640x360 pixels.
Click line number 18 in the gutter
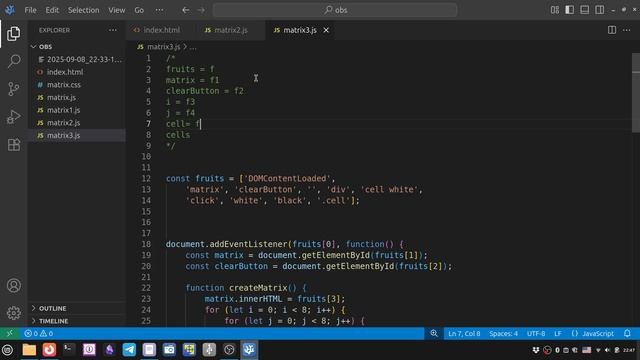click(146, 244)
